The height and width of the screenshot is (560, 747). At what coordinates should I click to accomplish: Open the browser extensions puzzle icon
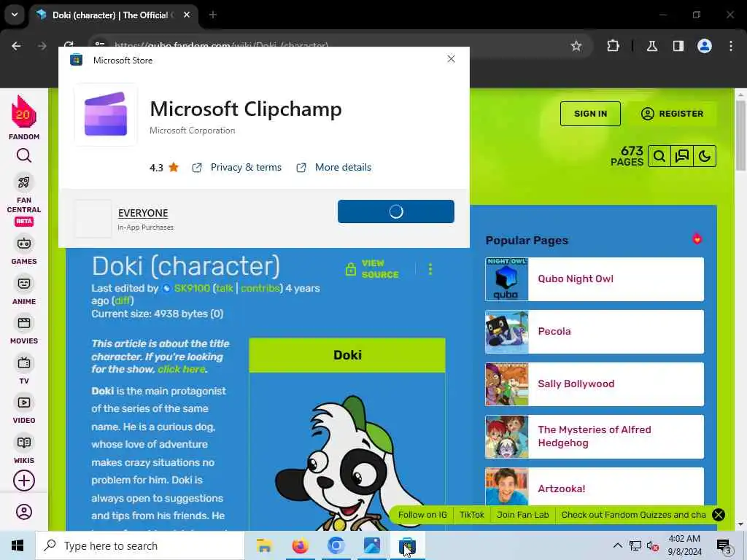[x=613, y=46]
